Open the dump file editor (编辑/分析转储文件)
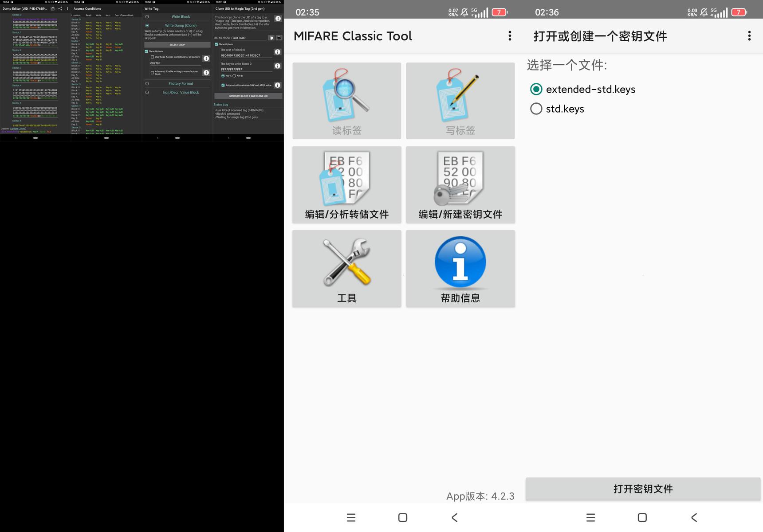Viewport: 763px width, 532px height. pyautogui.click(x=346, y=184)
